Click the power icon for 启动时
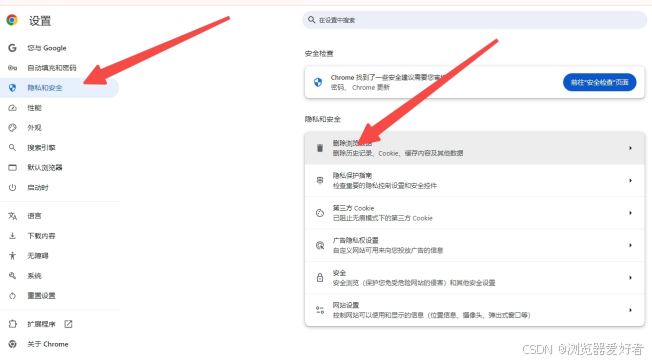The height and width of the screenshot is (363, 652). pyautogui.click(x=12, y=188)
